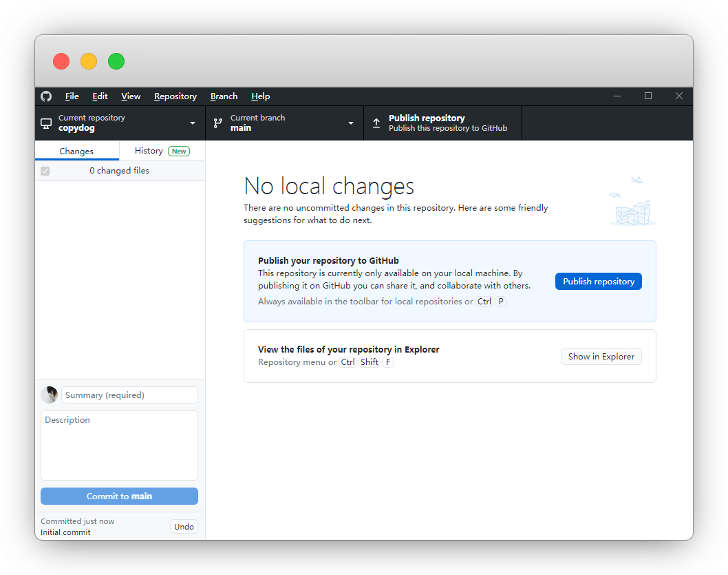This screenshot has height=575, width=728.
Task: Click the GitHub octocat logo icon
Action: click(x=46, y=96)
